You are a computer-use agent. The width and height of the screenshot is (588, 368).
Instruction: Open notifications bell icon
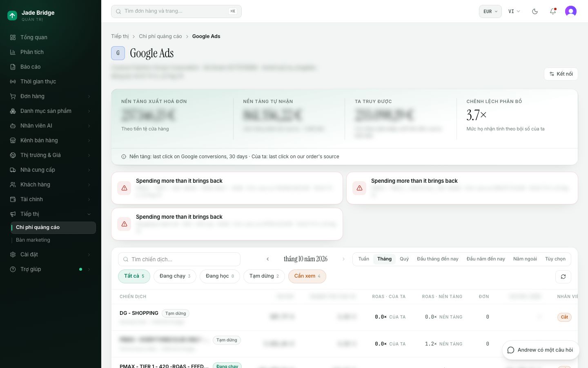pyautogui.click(x=553, y=11)
